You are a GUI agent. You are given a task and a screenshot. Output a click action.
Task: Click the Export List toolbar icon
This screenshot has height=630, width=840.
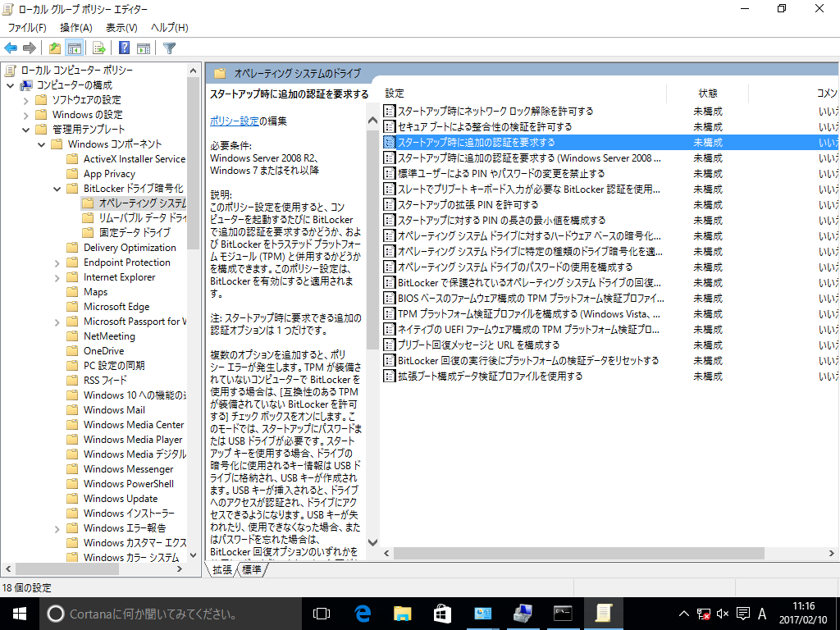coord(99,48)
